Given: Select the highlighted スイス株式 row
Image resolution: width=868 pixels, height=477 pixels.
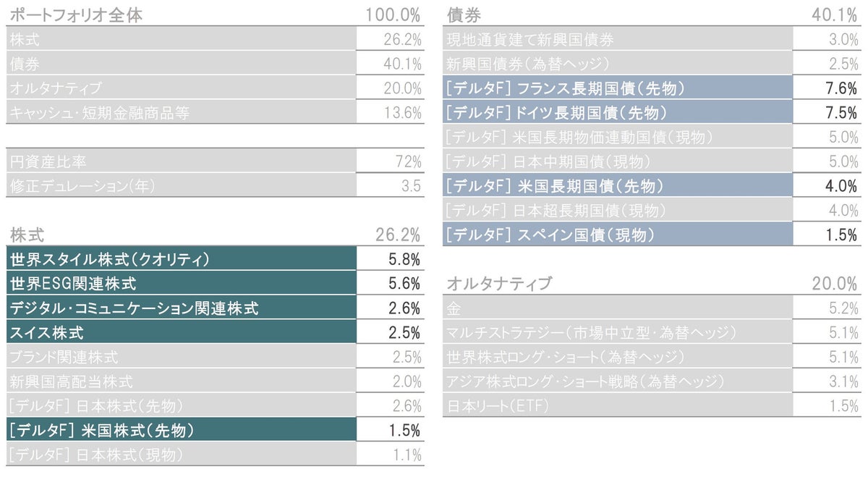Looking at the screenshot, I should click(47, 333).
